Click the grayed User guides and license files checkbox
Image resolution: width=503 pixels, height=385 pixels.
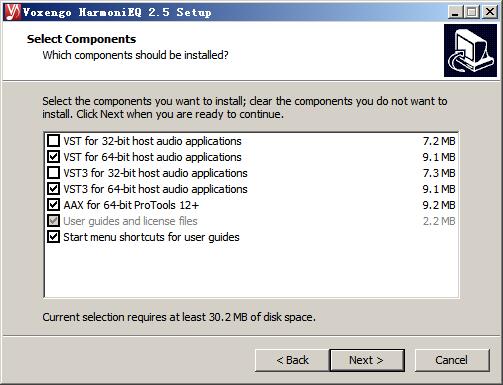[53, 221]
